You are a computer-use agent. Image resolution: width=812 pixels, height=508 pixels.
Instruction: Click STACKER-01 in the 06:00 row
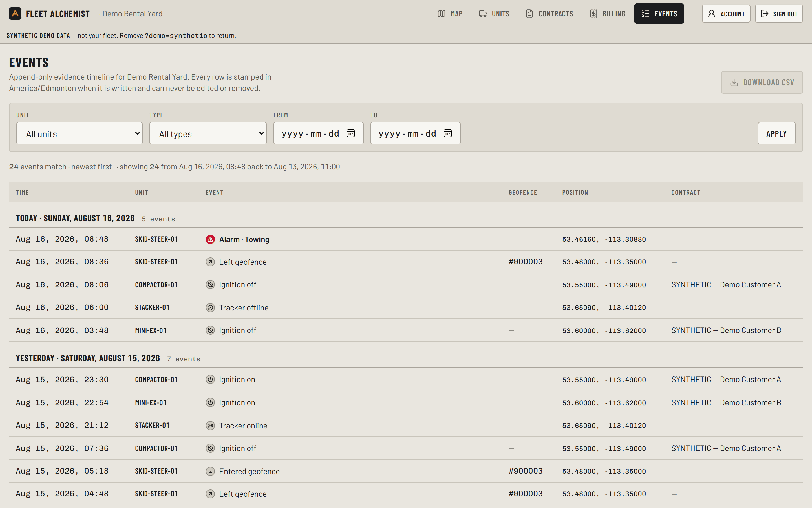(152, 307)
